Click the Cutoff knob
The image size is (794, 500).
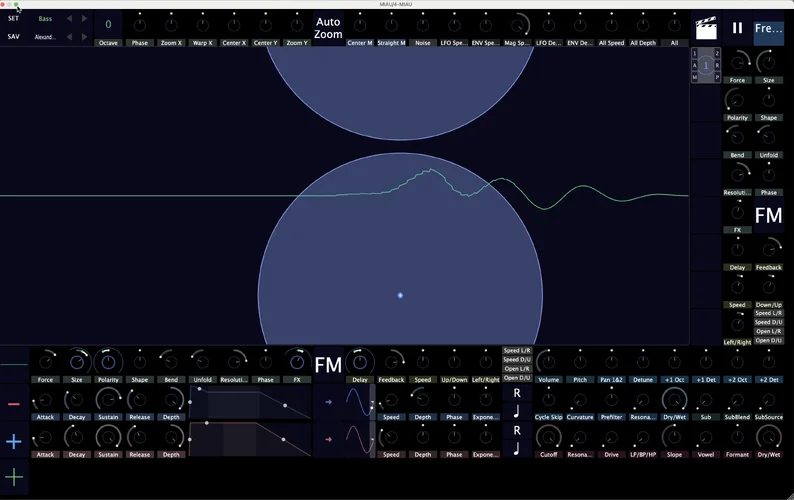pos(548,437)
